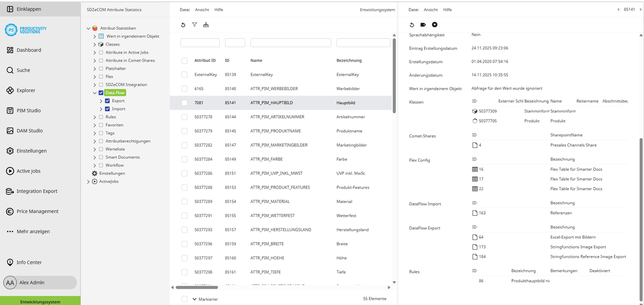
Task: Refresh the attribute list
Action: point(183,25)
